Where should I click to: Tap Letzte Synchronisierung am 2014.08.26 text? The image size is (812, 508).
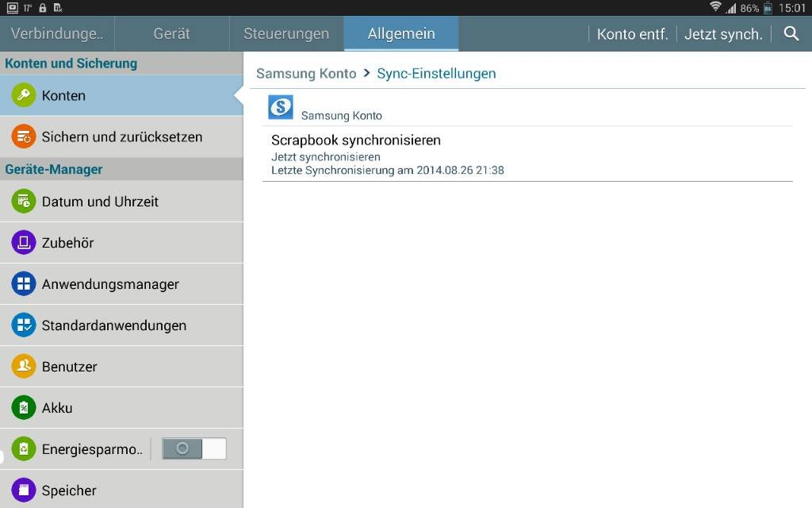tap(387, 170)
